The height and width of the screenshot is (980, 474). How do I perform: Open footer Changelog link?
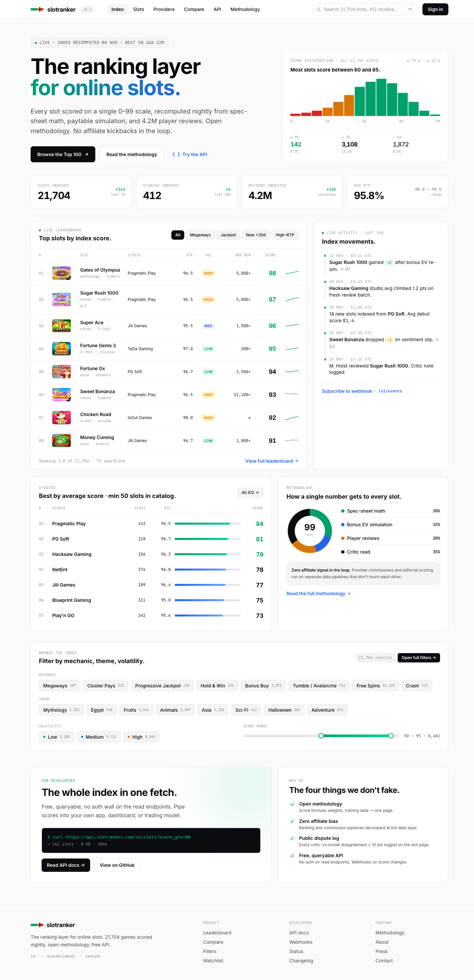[301, 961]
